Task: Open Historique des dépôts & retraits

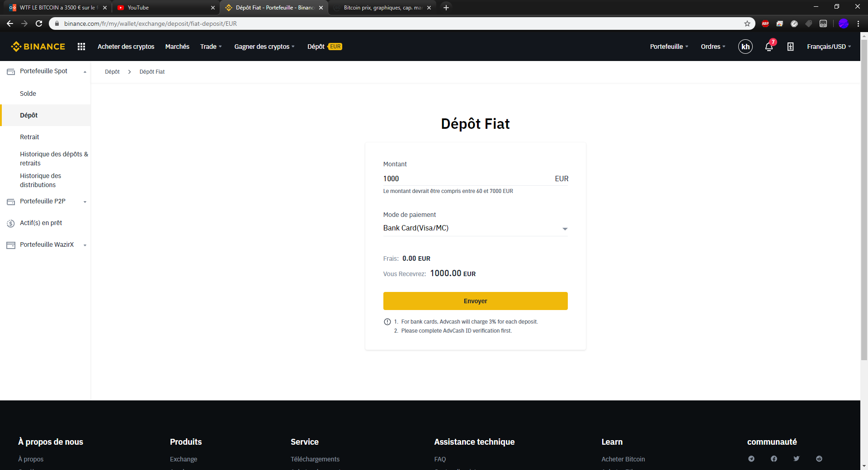Action: 54,159
